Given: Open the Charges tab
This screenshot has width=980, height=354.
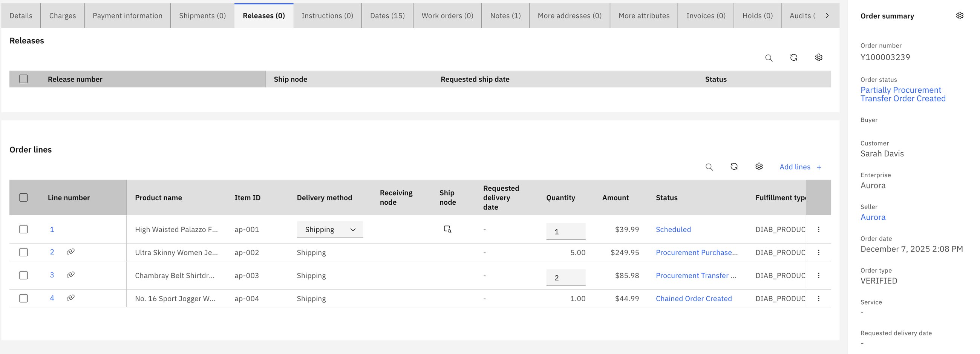Looking at the screenshot, I should 63,15.
